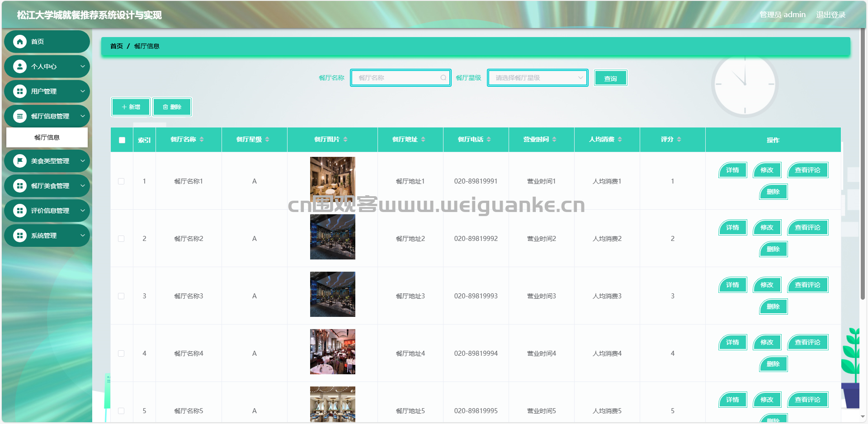Expand the 餐厅美食管理 menu chevron

point(83,186)
